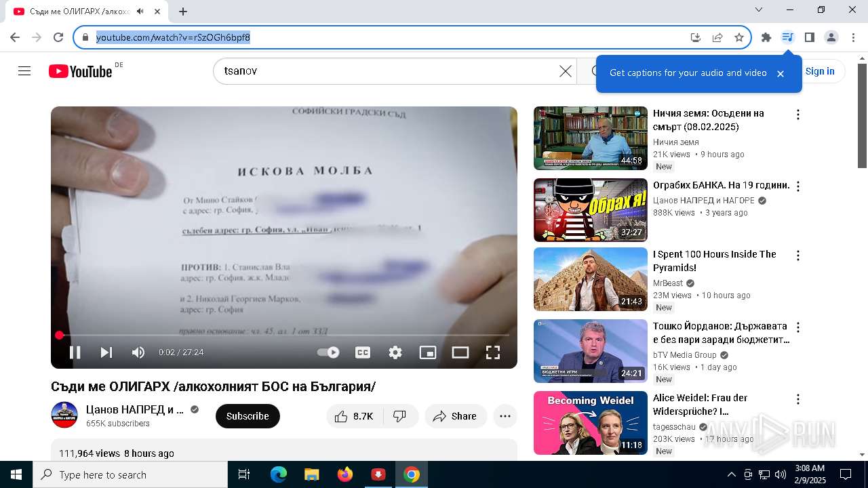Open media controls icon in toolbar
The width and height of the screenshot is (868, 488).
(x=787, y=37)
